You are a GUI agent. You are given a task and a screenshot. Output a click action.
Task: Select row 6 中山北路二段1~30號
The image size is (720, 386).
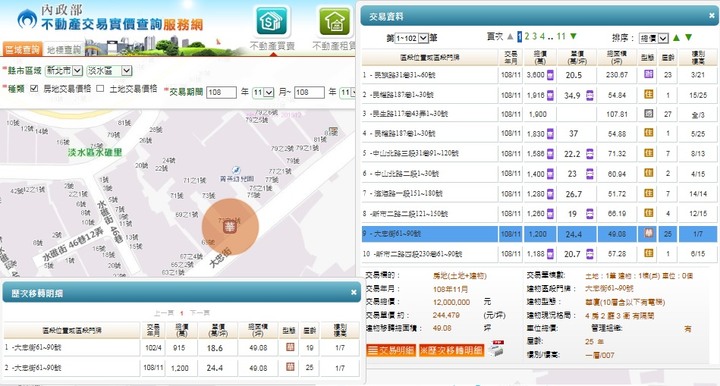pos(540,173)
